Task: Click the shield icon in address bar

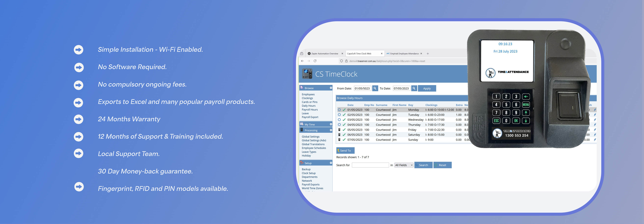Action: (341, 61)
